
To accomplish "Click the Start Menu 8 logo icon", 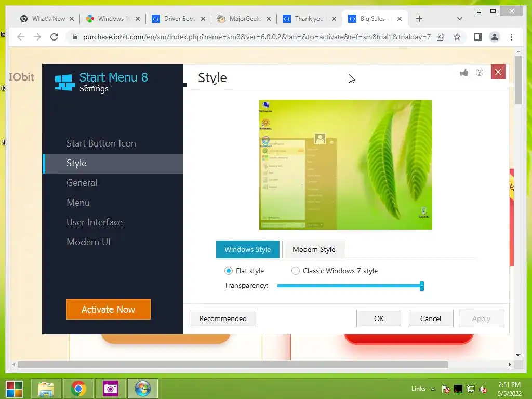I will 64,83.
